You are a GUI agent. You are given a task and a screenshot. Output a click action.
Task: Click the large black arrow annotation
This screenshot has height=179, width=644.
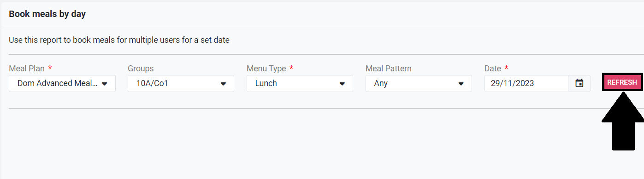click(623, 121)
